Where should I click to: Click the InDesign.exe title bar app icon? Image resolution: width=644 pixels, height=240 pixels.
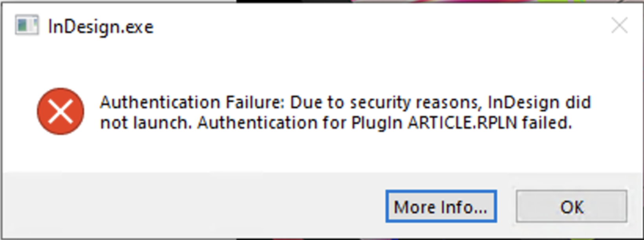pos(27,25)
